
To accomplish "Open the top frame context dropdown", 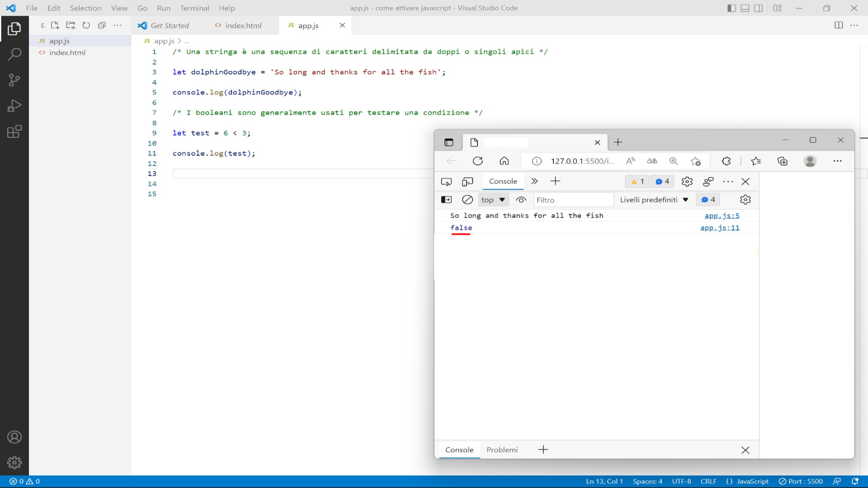I will point(493,200).
